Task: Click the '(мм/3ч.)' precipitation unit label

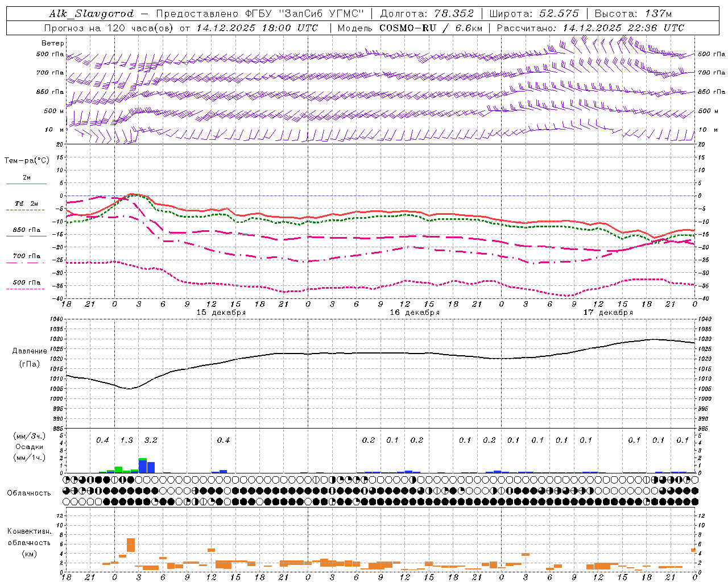Action: [x=29, y=436]
